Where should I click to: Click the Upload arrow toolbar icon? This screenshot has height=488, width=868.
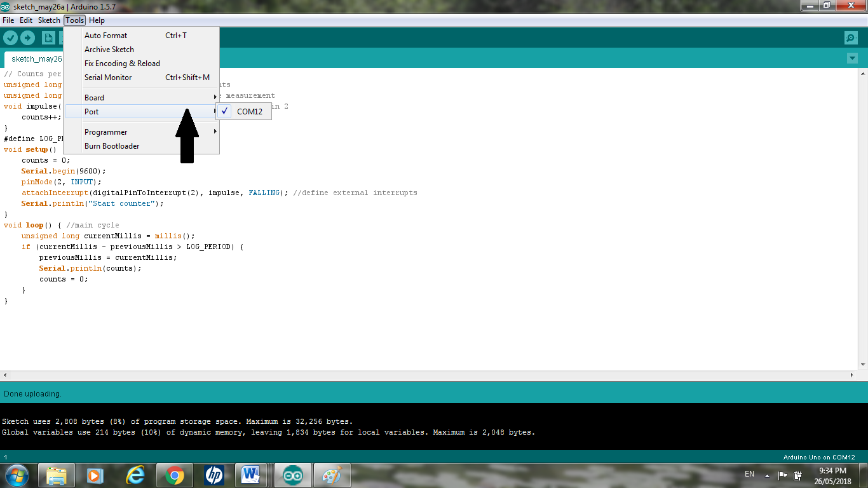(x=27, y=37)
